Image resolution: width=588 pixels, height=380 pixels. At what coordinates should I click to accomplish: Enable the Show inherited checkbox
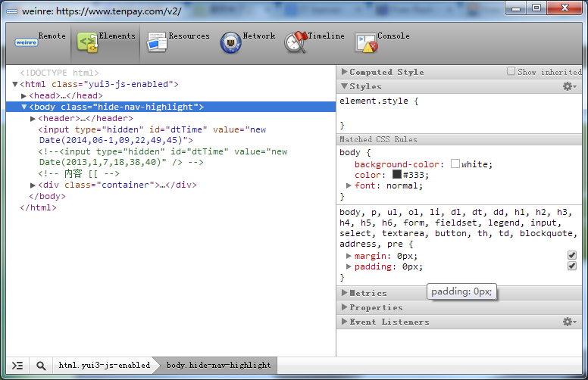point(511,72)
